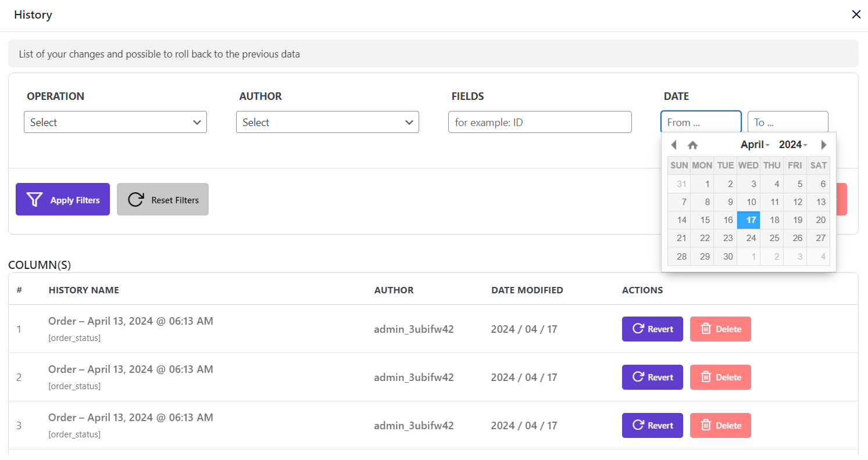
Task: Open the first Order history name entry
Action: [131, 321]
